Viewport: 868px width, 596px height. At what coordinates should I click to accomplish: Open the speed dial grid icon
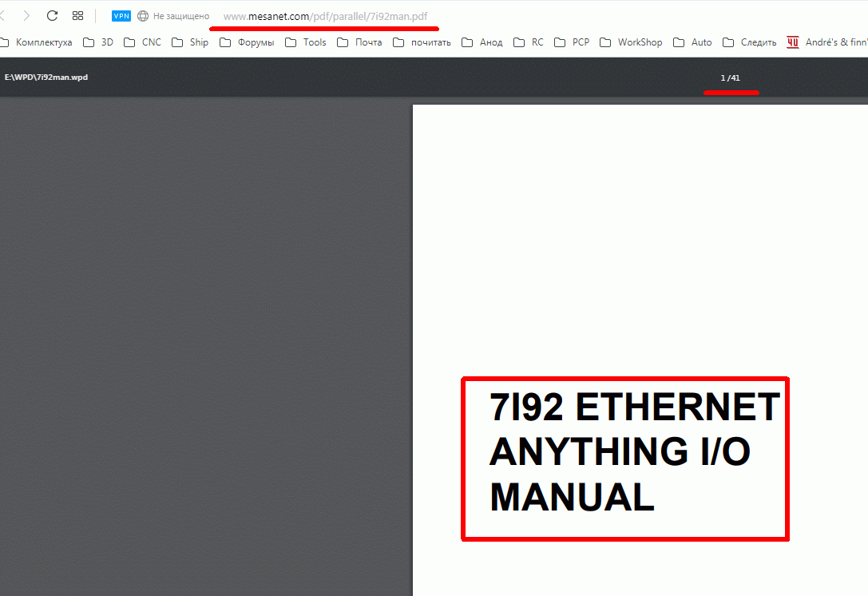click(x=78, y=15)
